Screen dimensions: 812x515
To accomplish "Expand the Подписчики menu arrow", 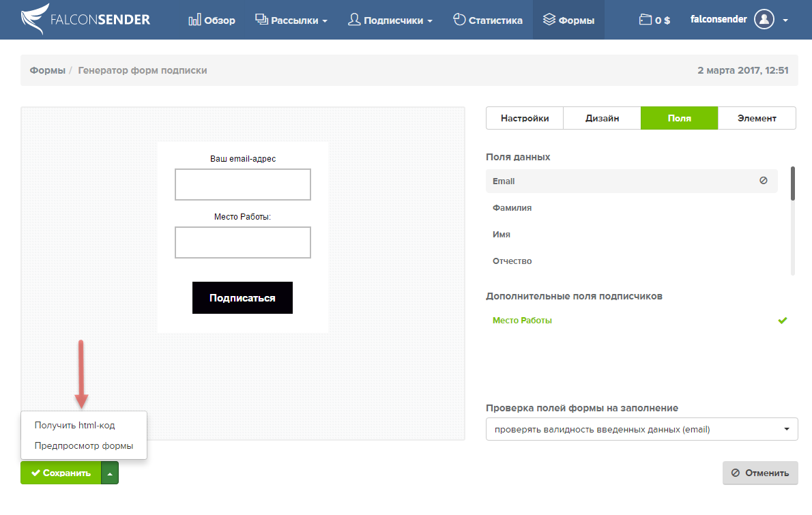I will [430, 21].
